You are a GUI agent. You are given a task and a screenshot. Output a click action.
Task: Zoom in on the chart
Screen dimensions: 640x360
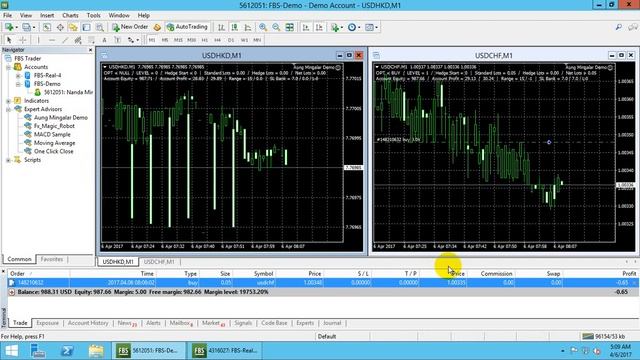pyautogui.click(x=263, y=27)
